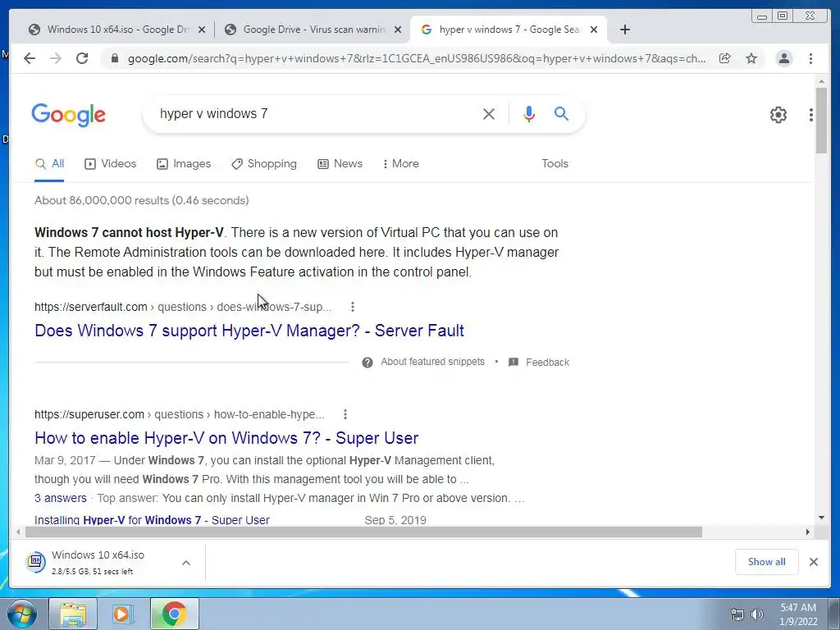Submit search with magnifier icon
840x630 pixels.
[561, 113]
